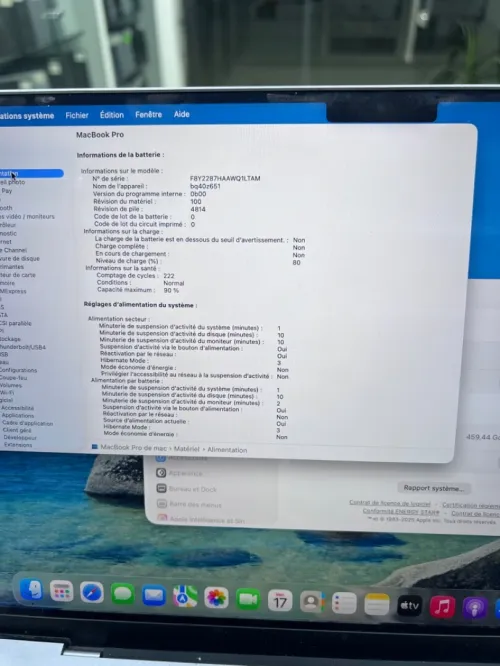Select Client géré sidebar item
Viewport: 500px width, 666px height.
pyautogui.click(x=17, y=430)
